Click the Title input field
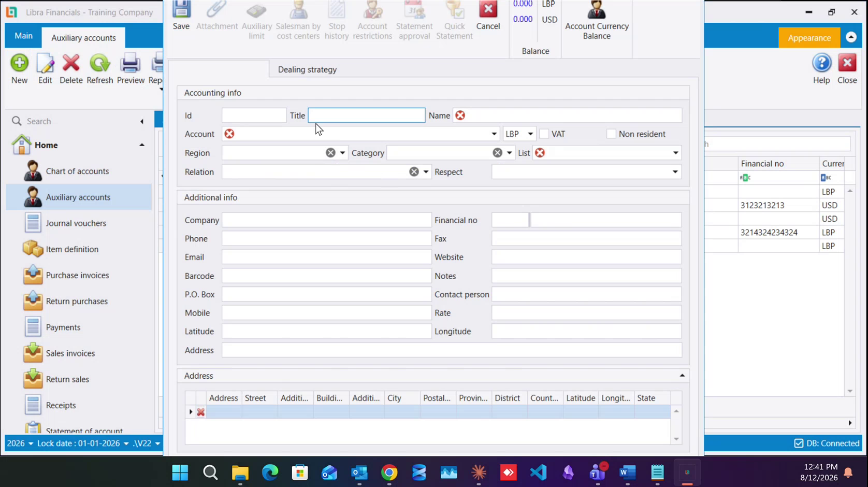Viewport: 868px width, 487px height. (x=367, y=116)
